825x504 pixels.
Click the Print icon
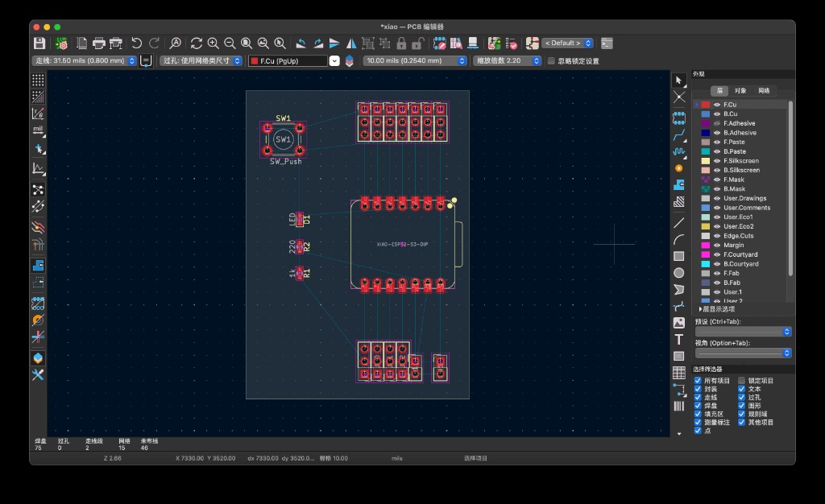coord(98,43)
